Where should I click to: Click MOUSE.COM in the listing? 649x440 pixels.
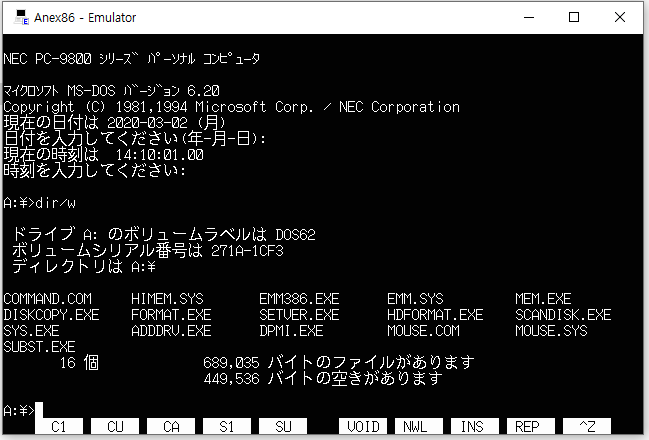423,331
